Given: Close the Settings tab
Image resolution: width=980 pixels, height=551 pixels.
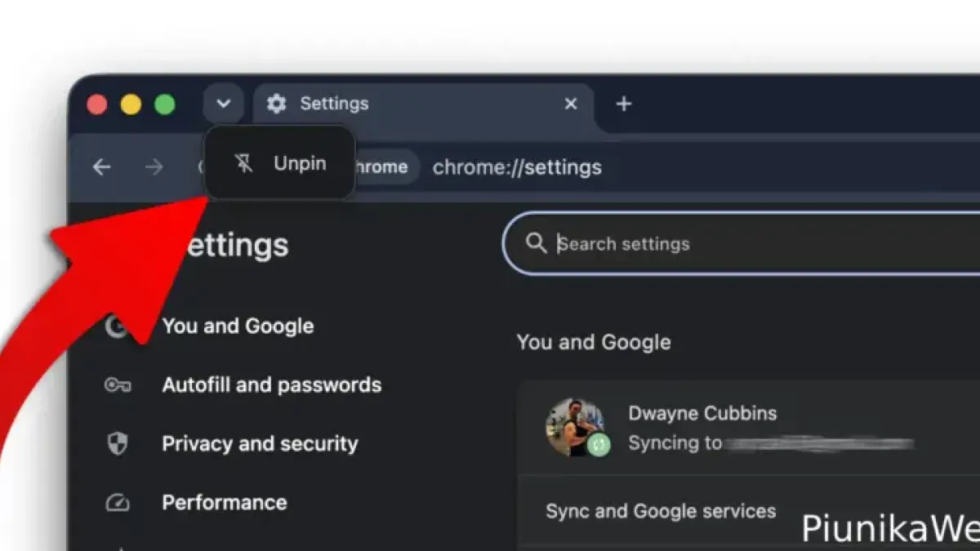Looking at the screenshot, I should (x=571, y=104).
